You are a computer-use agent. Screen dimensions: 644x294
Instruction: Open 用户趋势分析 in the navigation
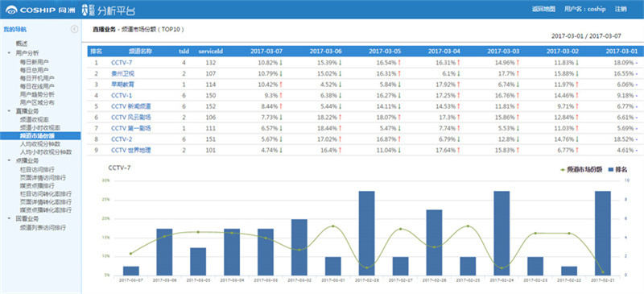pyautogui.click(x=37, y=94)
